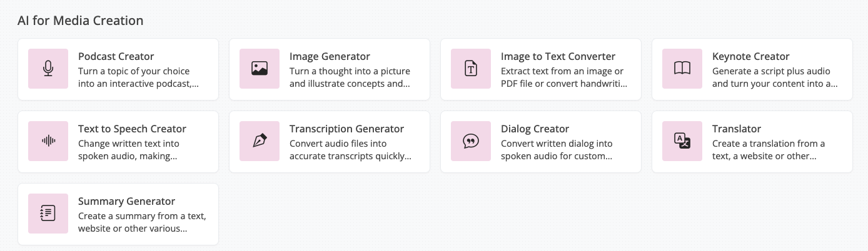
Task: Open the Image Generator title link
Action: [330, 56]
